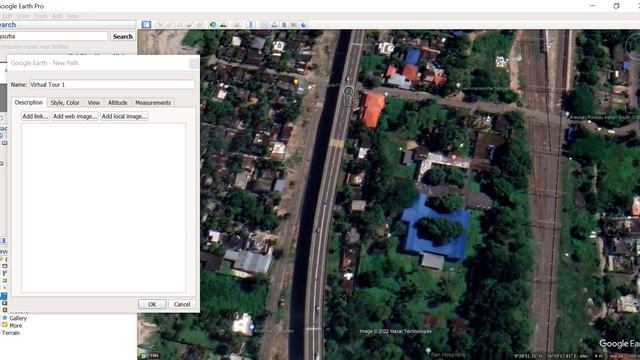Confirm the new path with OK
This screenshot has width=640, height=360.
click(152, 304)
